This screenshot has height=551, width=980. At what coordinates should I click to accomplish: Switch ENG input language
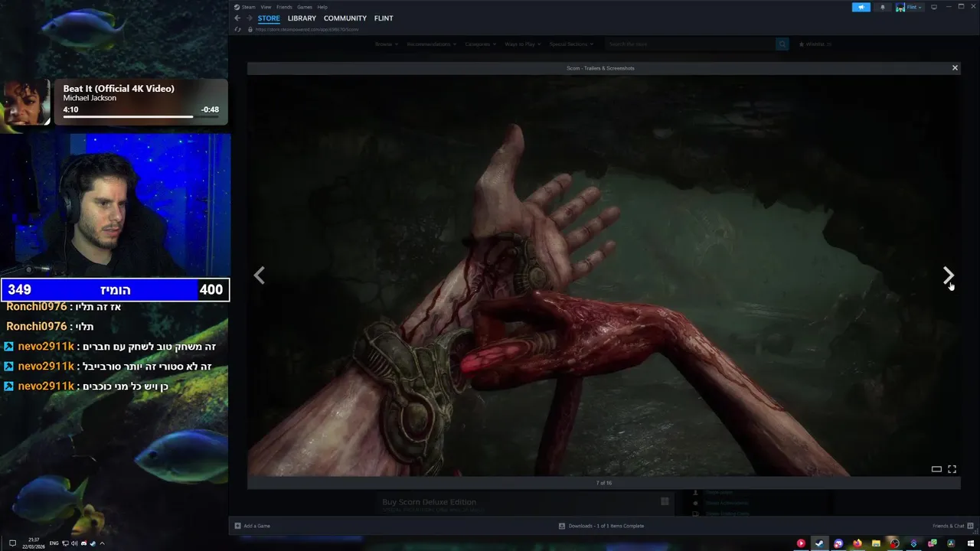[54, 543]
